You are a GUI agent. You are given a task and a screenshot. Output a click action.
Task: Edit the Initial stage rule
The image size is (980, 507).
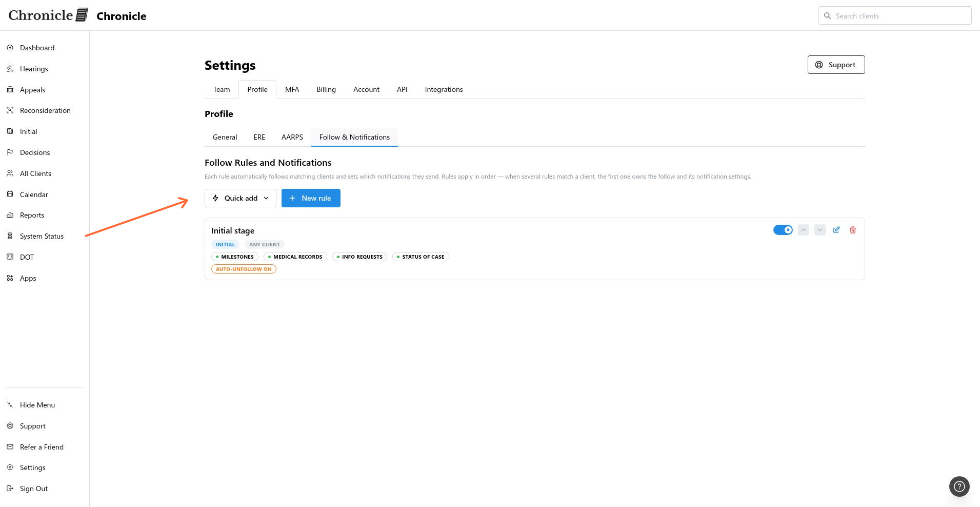tap(836, 230)
